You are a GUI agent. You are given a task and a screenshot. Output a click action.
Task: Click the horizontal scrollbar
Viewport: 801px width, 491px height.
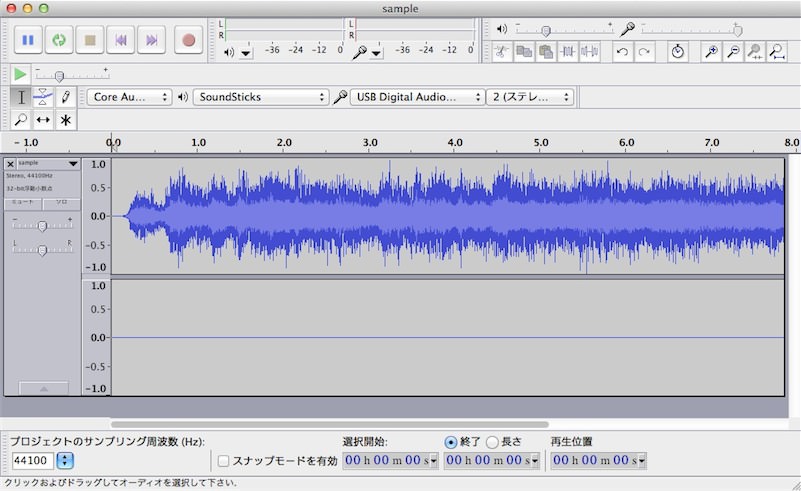click(330, 424)
